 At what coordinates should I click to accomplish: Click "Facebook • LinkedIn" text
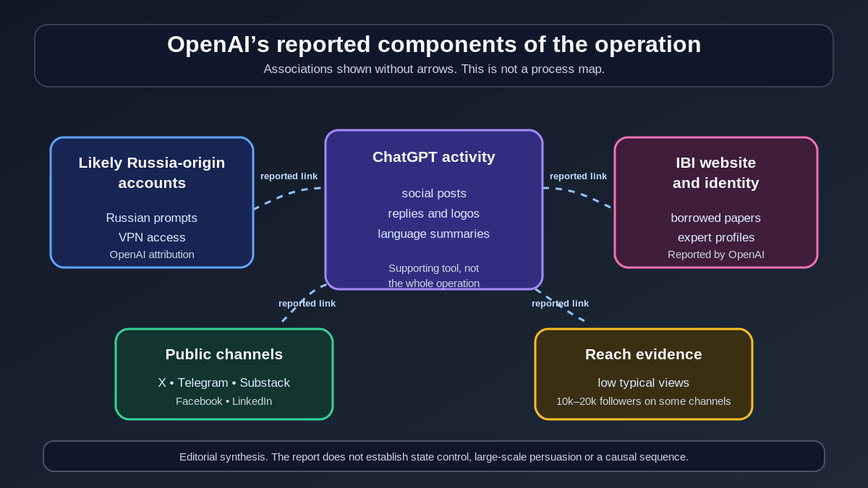click(224, 401)
